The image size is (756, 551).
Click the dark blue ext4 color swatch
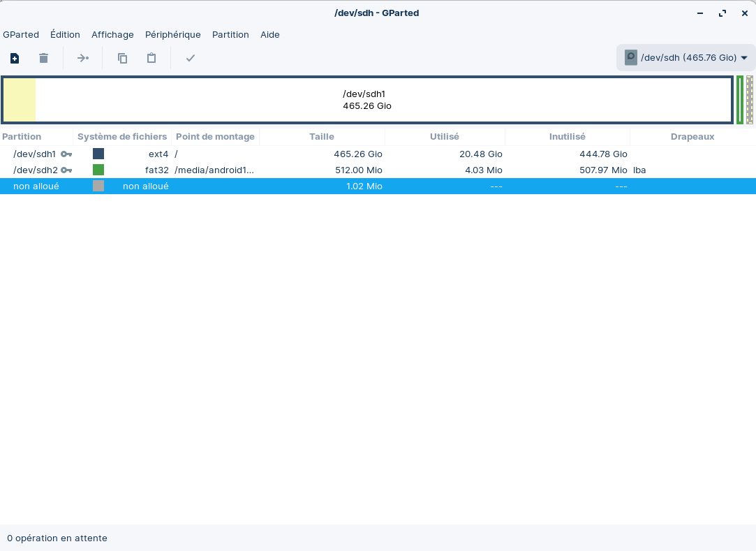98,154
